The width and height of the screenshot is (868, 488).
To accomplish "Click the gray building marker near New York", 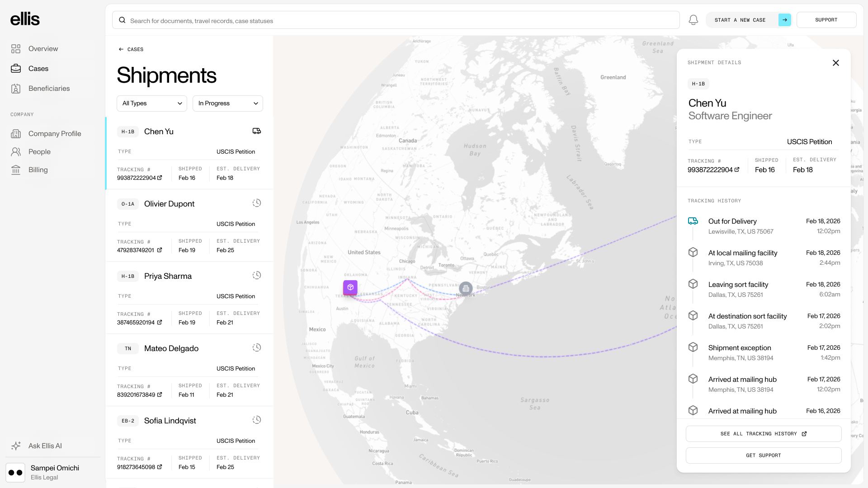I will tap(466, 288).
